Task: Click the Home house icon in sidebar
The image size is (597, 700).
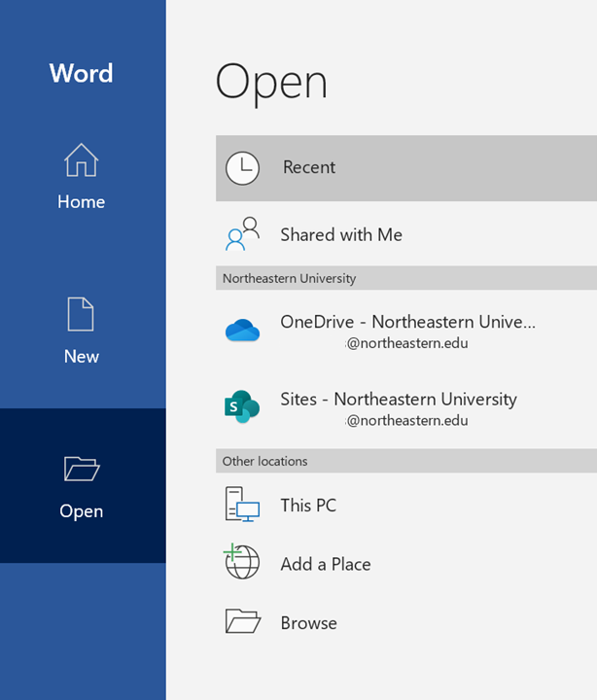Action: [81, 159]
